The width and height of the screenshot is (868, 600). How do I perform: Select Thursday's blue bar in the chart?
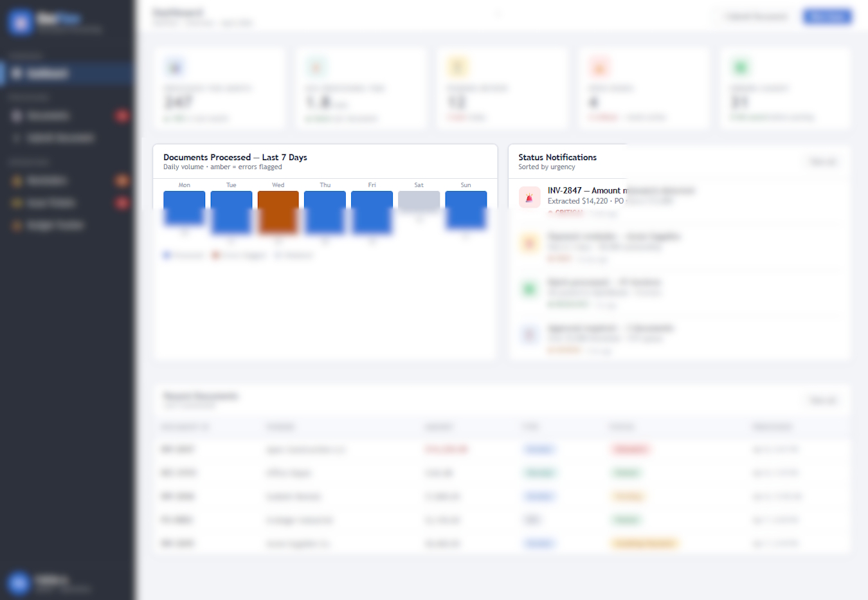pos(325,211)
